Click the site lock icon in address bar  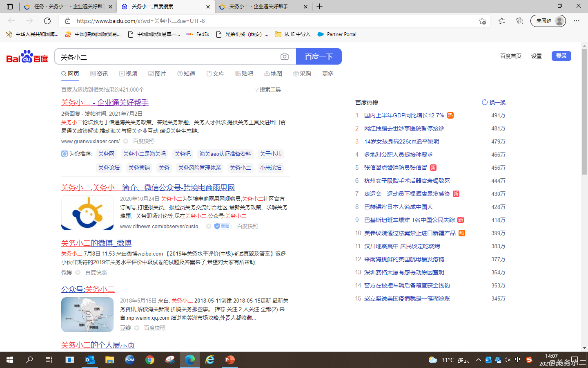(68, 21)
